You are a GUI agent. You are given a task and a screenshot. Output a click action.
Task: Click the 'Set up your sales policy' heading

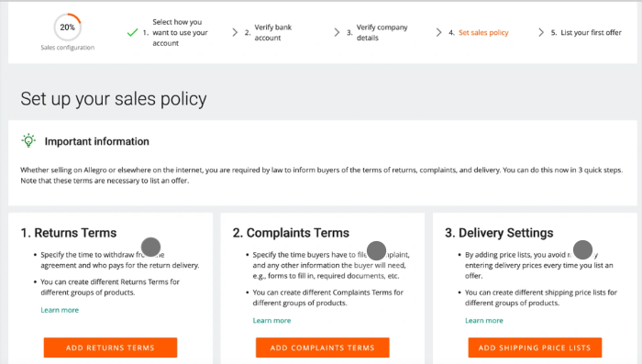point(114,99)
